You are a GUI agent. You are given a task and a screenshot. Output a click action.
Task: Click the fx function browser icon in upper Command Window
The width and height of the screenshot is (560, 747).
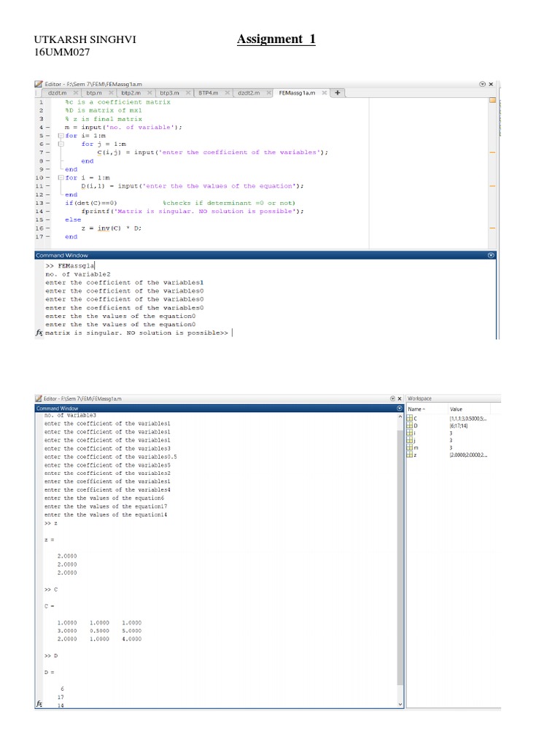[x=39, y=333]
